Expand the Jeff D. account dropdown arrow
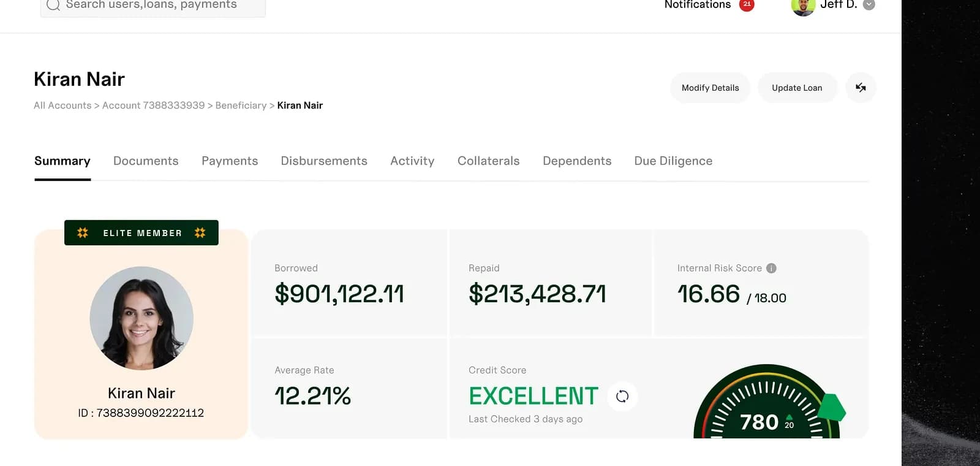Image resolution: width=980 pixels, height=466 pixels. 869,5
